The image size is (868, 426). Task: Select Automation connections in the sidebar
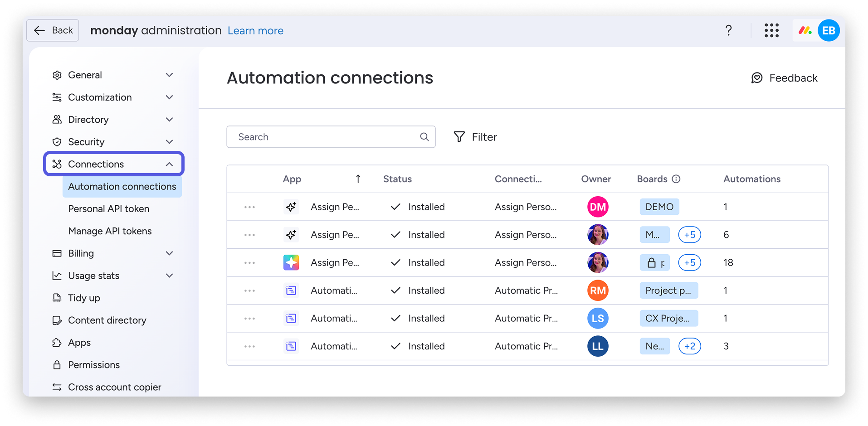pos(122,187)
